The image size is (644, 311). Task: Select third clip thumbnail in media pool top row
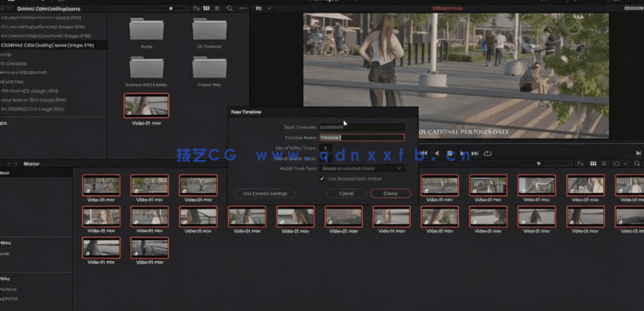[198, 185]
